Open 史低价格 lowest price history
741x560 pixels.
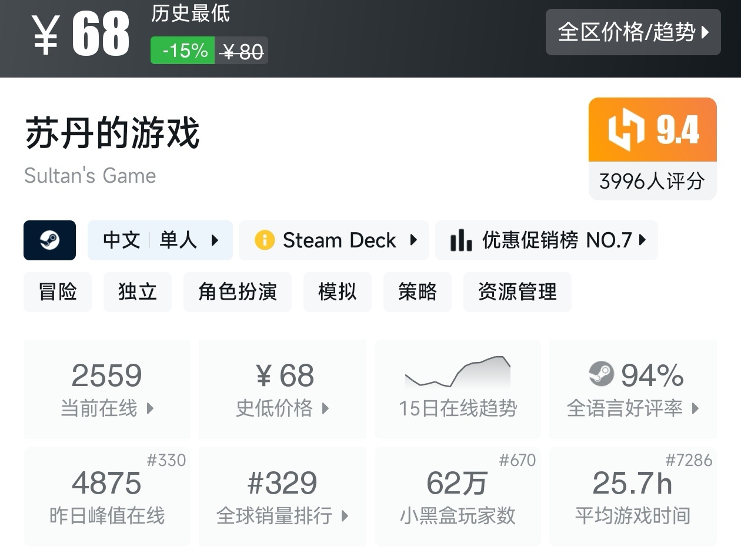pyautogui.click(x=282, y=389)
